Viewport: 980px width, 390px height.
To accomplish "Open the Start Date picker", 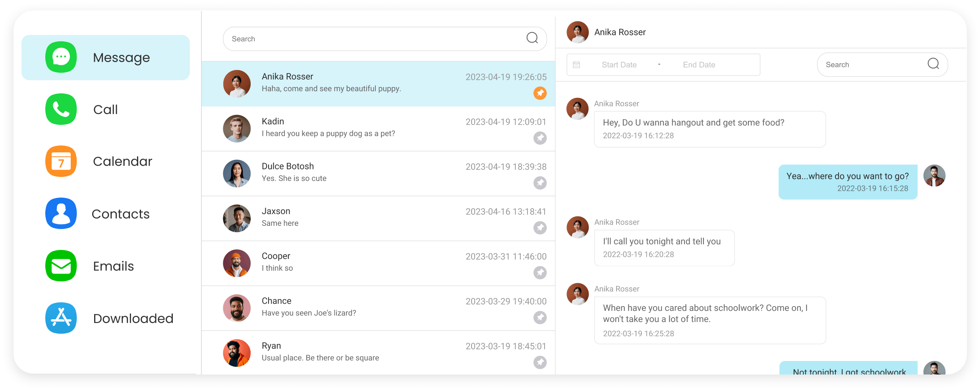I will pyautogui.click(x=619, y=64).
